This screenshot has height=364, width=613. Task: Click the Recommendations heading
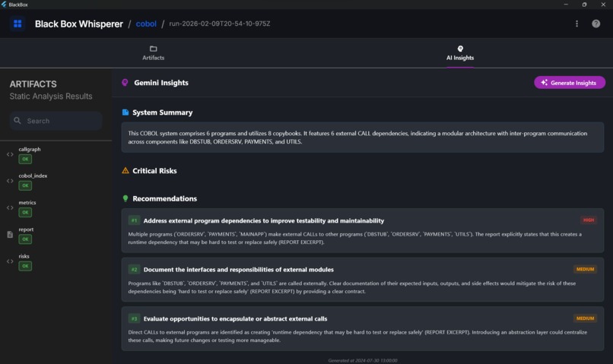164,198
